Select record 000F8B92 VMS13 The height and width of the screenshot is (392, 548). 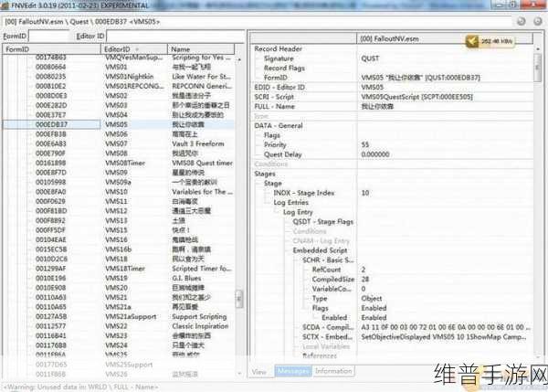click(119, 220)
